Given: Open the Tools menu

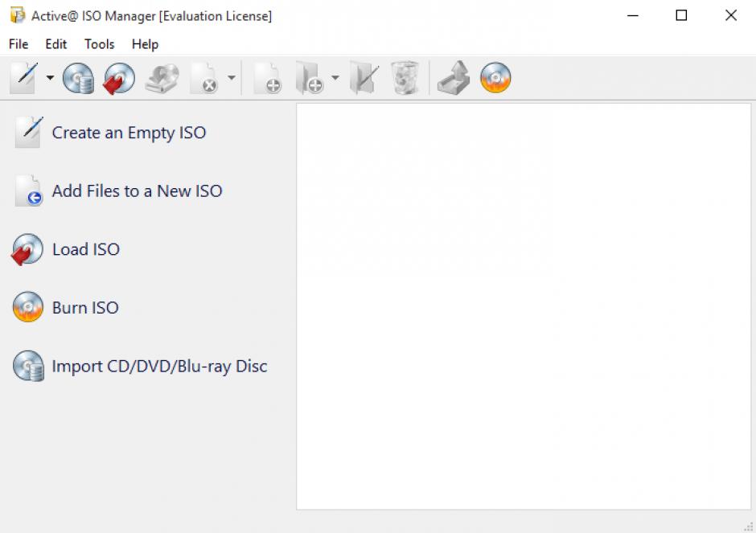Looking at the screenshot, I should click(99, 44).
